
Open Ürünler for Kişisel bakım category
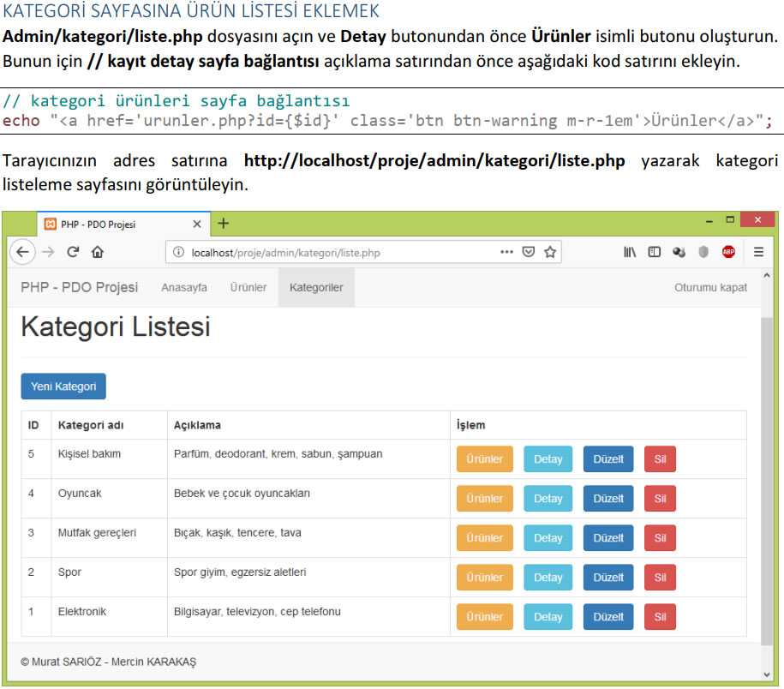(x=484, y=459)
